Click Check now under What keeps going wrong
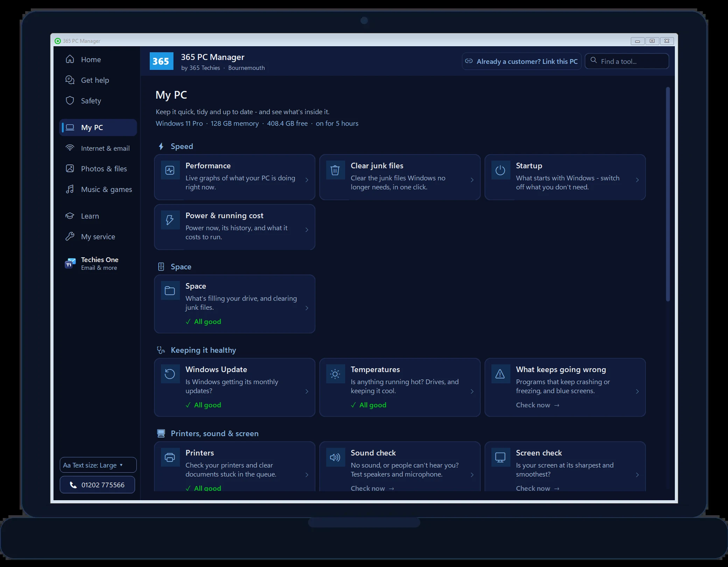 click(538, 405)
